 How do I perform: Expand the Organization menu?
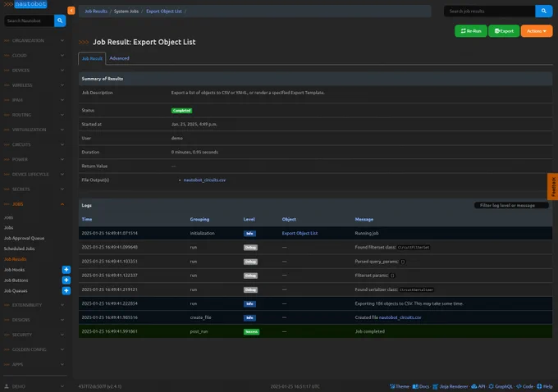[34, 40]
